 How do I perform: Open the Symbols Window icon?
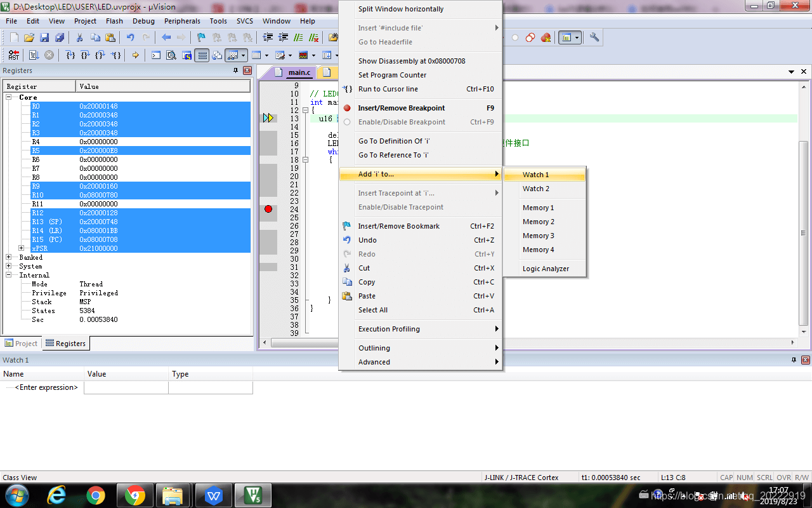tap(187, 55)
